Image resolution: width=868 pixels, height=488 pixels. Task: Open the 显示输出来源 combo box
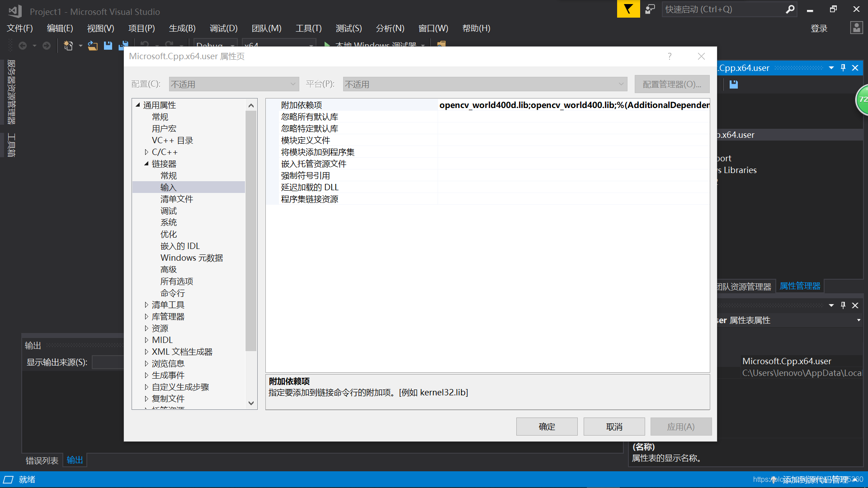(x=108, y=362)
